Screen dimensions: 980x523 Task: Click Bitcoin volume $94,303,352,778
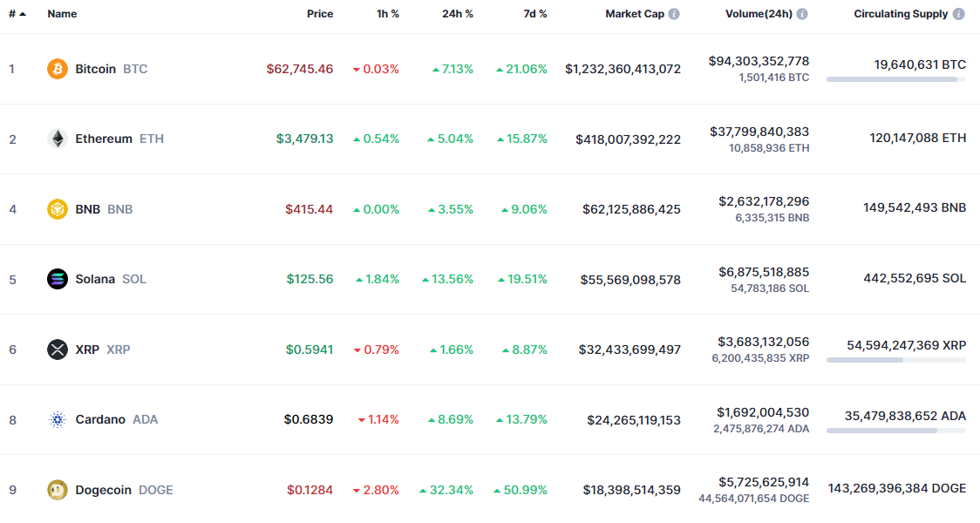point(759,61)
